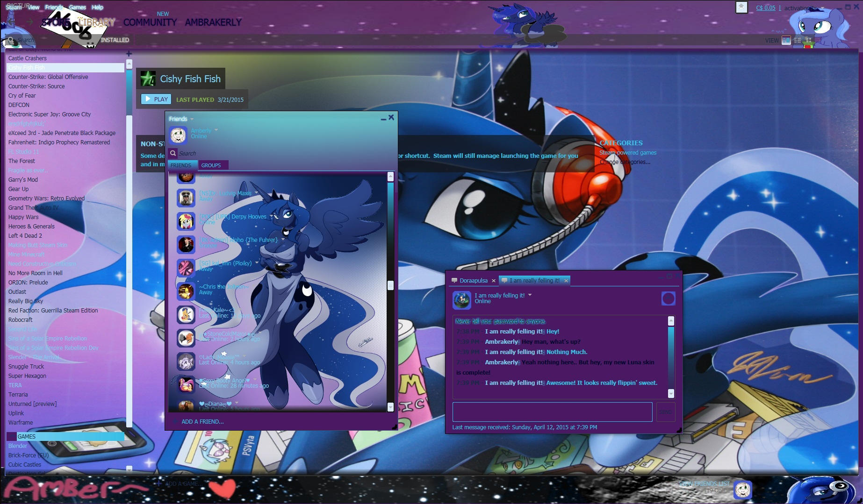Screen dimensions: 863x504
Task: Close the Doraapulsa chat tab
Action: (493, 281)
